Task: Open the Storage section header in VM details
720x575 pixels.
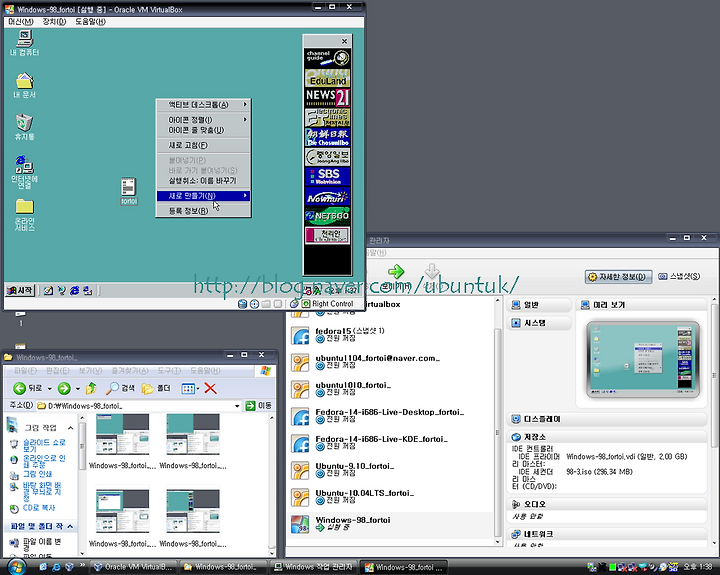Action: pos(608,437)
